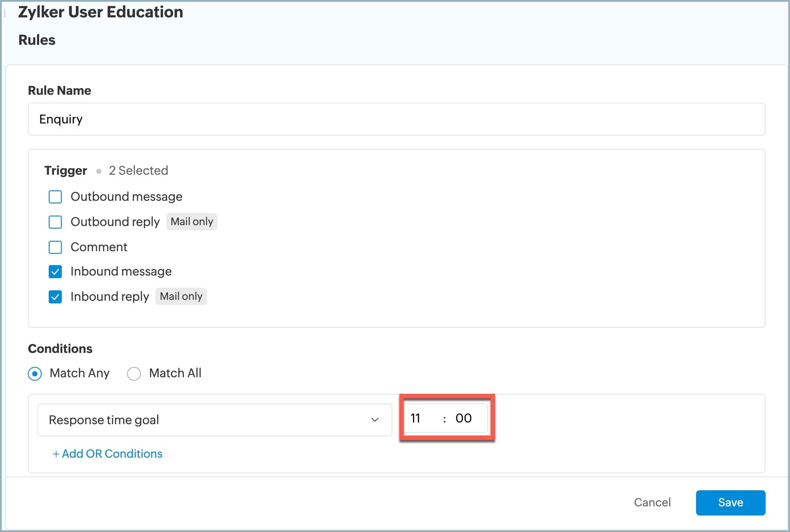Click the Save button
790x532 pixels.
pos(730,503)
